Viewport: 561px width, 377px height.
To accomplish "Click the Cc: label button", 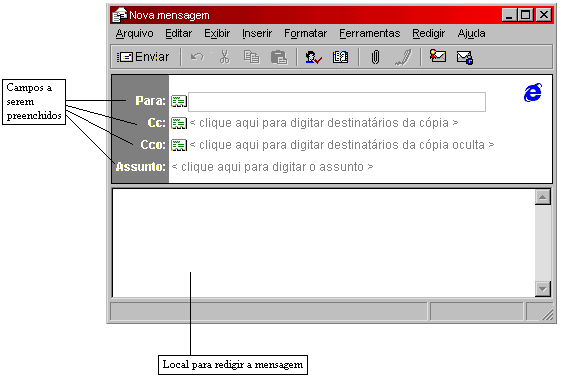I will point(156,123).
